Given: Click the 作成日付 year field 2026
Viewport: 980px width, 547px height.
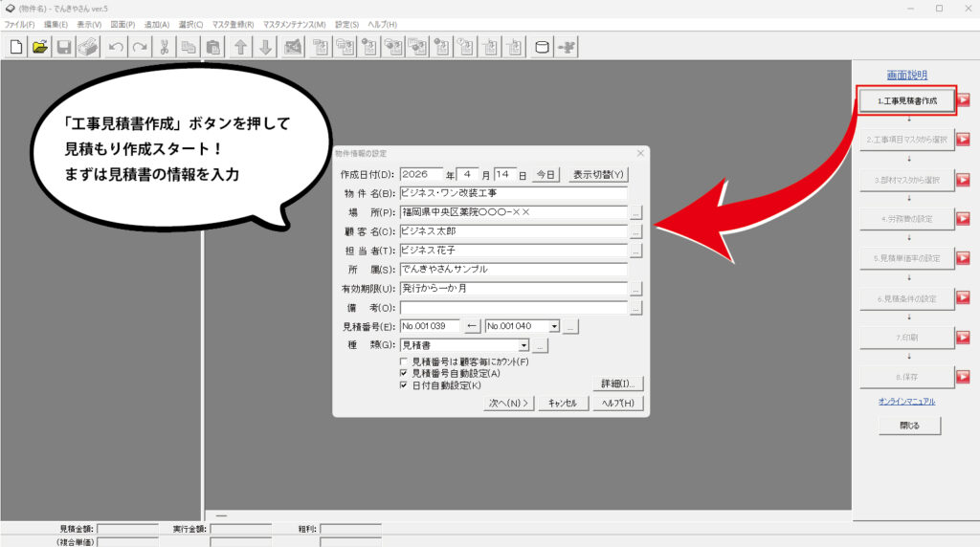Looking at the screenshot, I should (421, 174).
